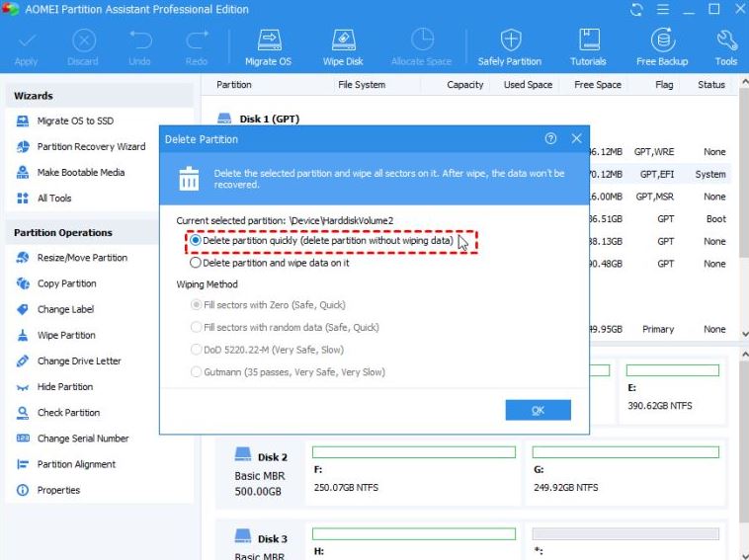The width and height of the screenshot is (749, 560).
Task: Select the row flagged GPT,WRE
Action: coord(660,152)
